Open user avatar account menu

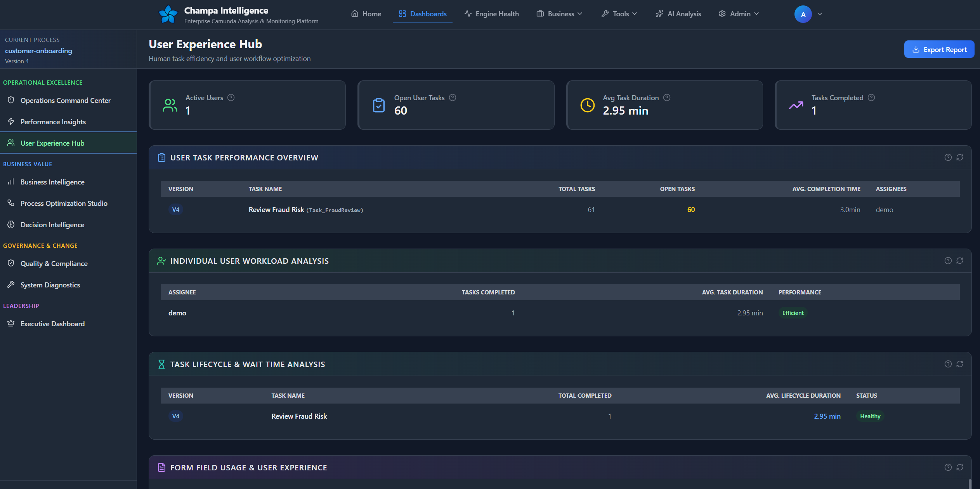click(803, 14)
